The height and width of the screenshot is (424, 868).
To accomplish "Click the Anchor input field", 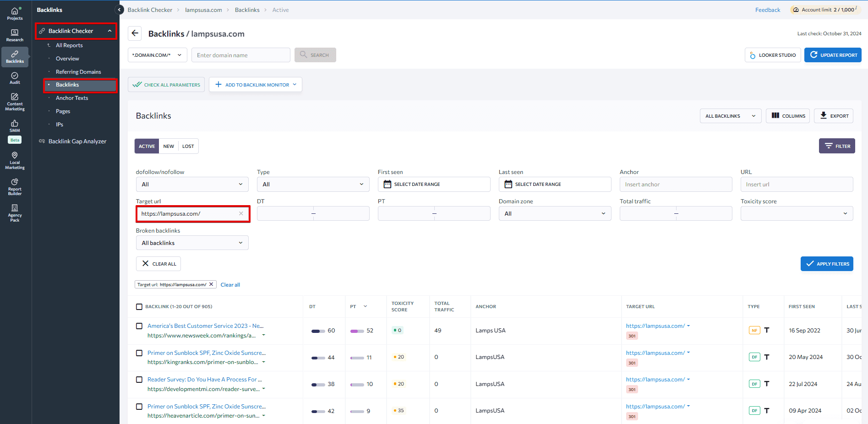I will (x=676, y=184).
